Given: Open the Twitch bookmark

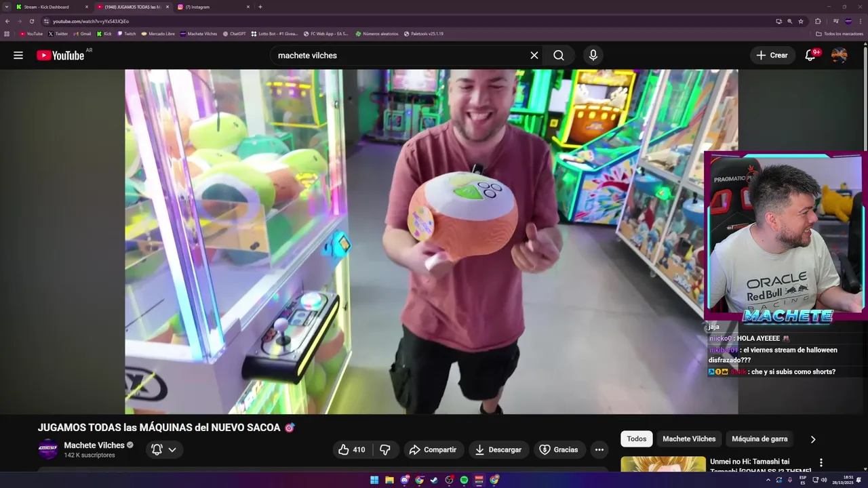Looking at the screenshot, I should point(127,33).
